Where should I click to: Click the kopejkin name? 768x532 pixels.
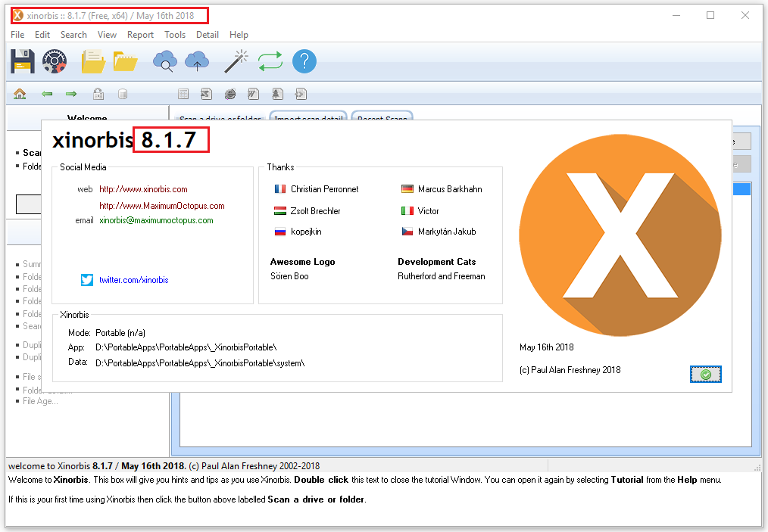tap(306, 232)
